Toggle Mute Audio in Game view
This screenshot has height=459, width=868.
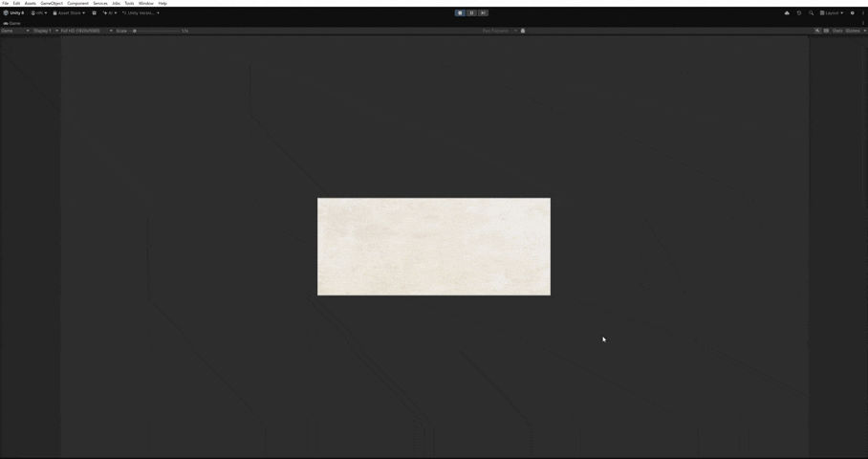pyautogui.click(x=817, y=31)
